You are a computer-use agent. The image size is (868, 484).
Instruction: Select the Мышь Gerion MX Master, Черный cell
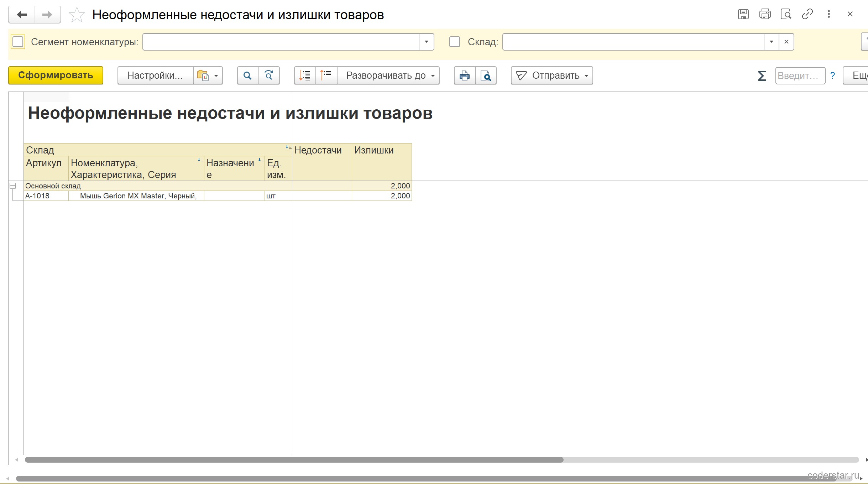pyautogui.click(x=136, y=196)
